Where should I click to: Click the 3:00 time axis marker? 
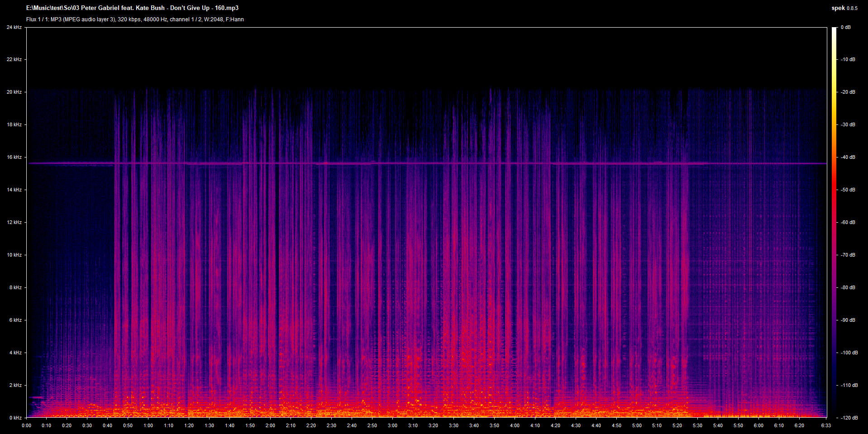point(392,425)
